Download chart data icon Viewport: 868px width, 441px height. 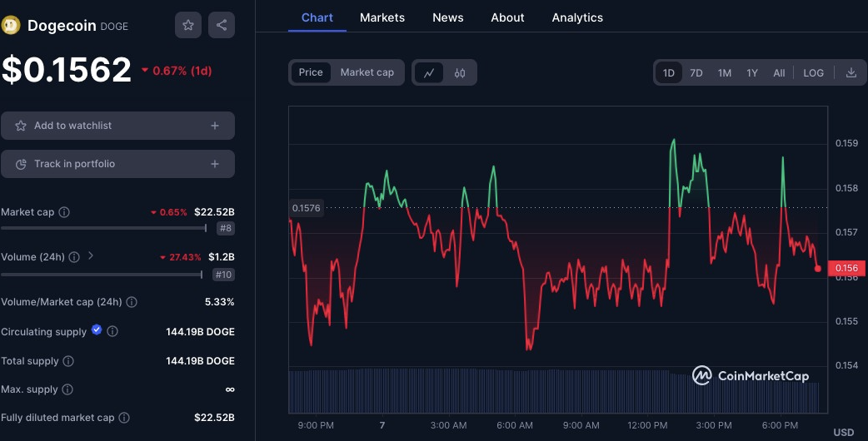tap(851, 72)
